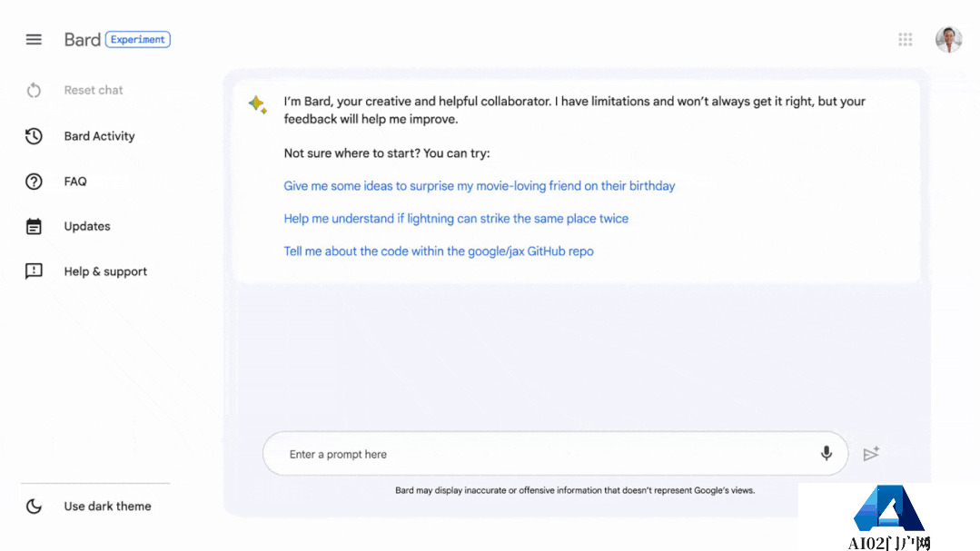Click the dark theme moon icon
Viewport: 980px width, 551px height.
pyautogui.click(x=34, y=506)
